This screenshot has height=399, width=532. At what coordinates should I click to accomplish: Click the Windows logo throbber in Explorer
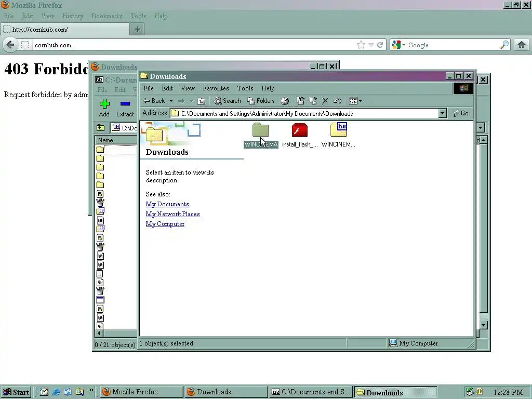[x=463, y=88]
